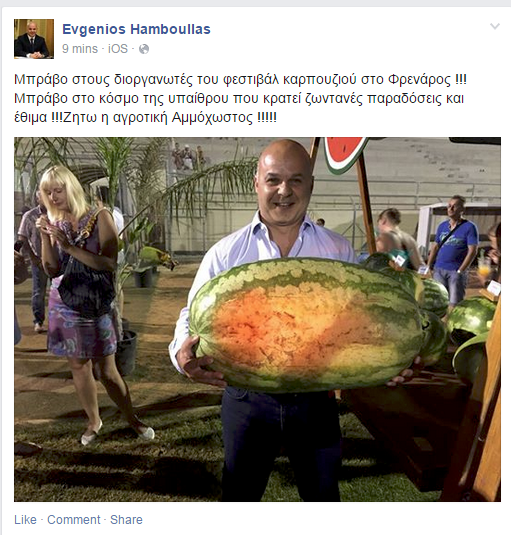Screen dimensions: 511x535
Task: Click the man in blue t-shirt
Action: click(x=453, y=251)
